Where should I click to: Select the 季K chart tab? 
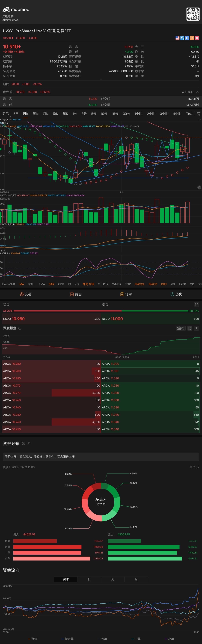55,114
